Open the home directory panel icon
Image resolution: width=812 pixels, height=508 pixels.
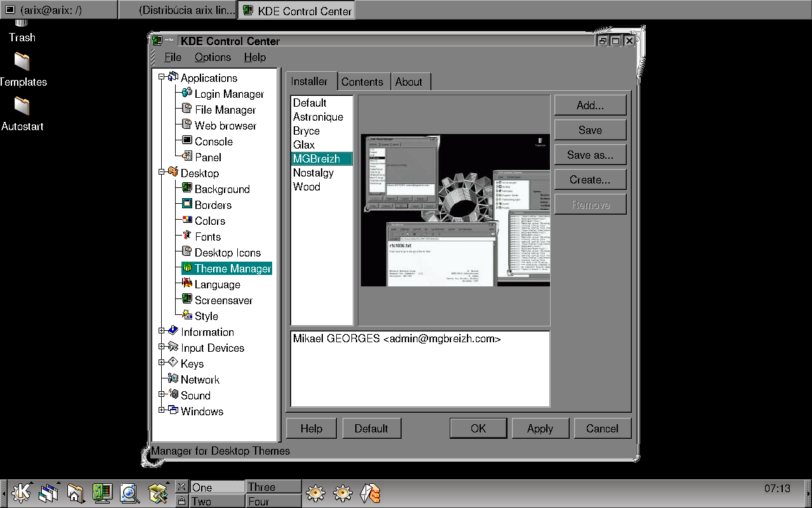click(75, 493)
